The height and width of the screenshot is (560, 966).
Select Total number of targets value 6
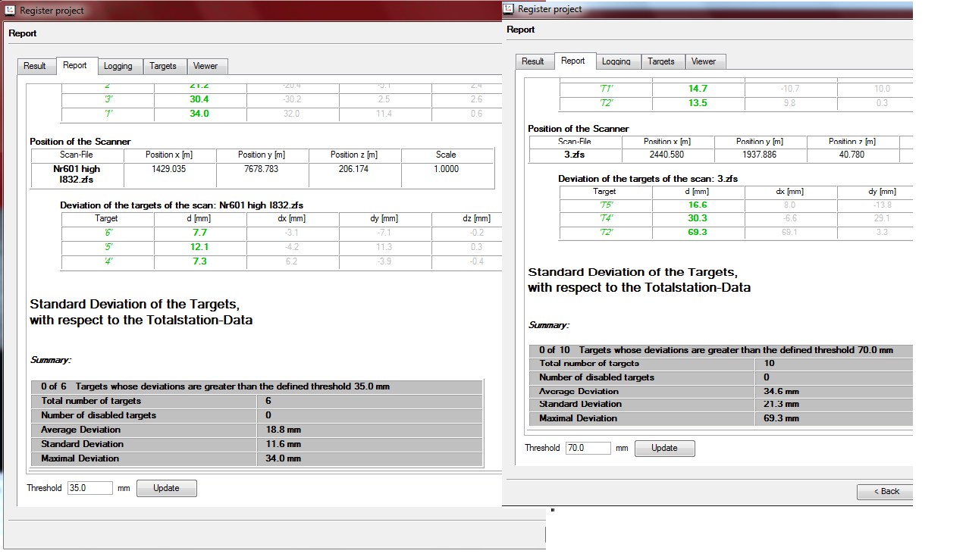tap(268, 401)
